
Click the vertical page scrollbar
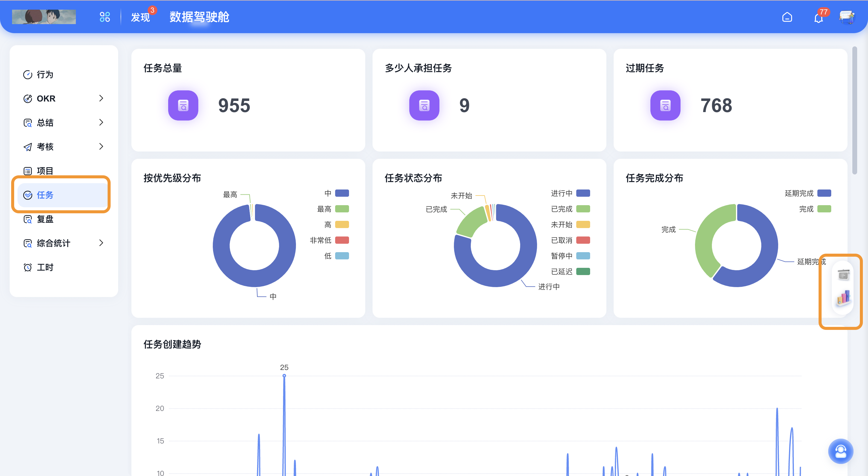tap(854, 111)
